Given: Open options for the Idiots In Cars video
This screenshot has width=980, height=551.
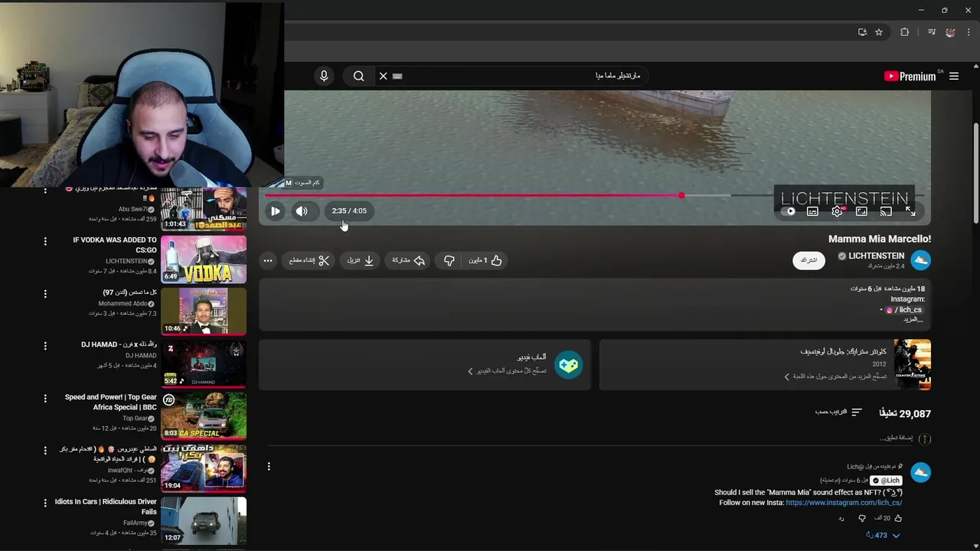Looking at the screenshot, I should pyautogui.click(x=45, y=503).
